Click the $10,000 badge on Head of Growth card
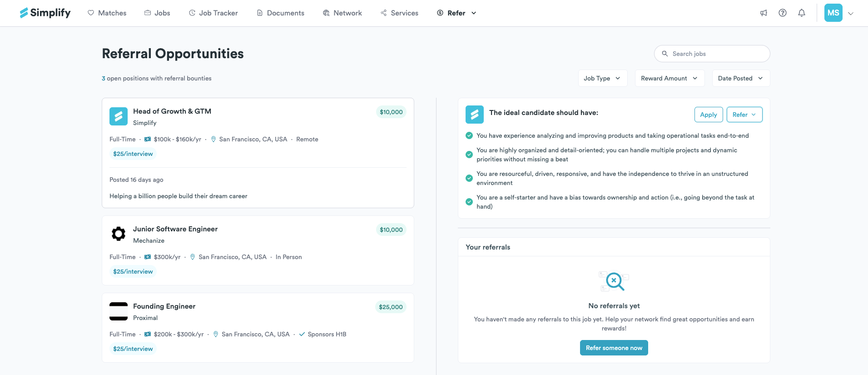The image size is (868, 375). pos(392,112)
